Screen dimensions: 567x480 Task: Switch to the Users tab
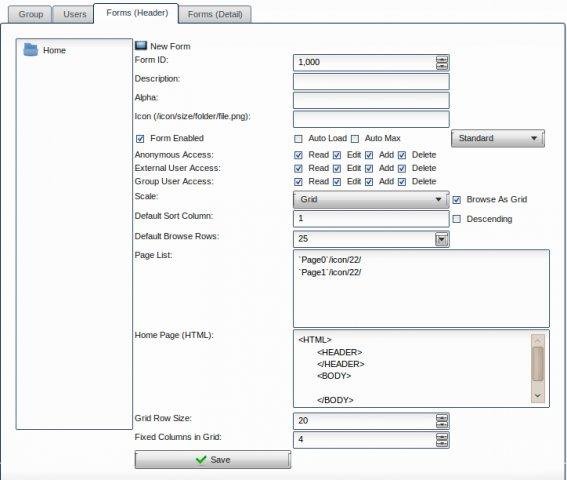click(x=74, y=14)
